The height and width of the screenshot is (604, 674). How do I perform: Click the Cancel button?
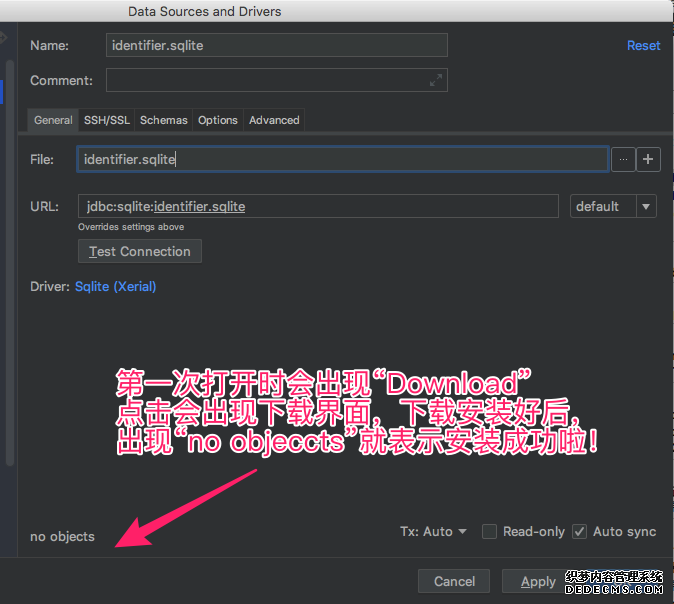pyautogui.click(x=454, y=581)
